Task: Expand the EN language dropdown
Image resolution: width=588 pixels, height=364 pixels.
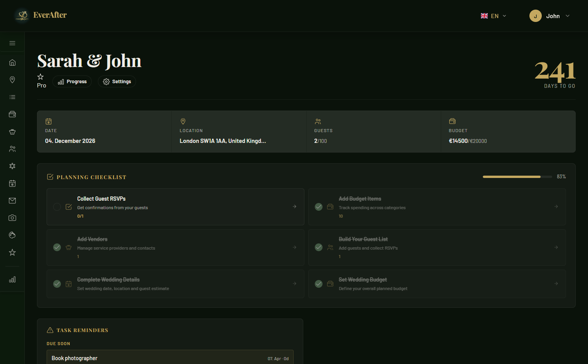Action: [x=493, y=16]
